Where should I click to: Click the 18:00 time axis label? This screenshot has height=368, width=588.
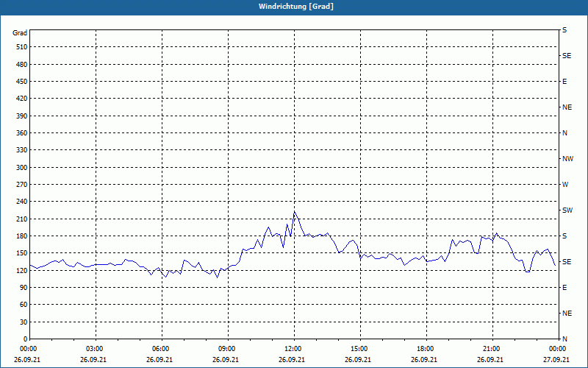click(x=426, y=349)
